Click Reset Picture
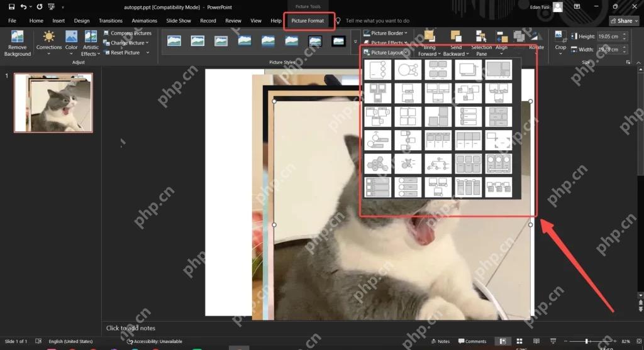 coord(122,53)
